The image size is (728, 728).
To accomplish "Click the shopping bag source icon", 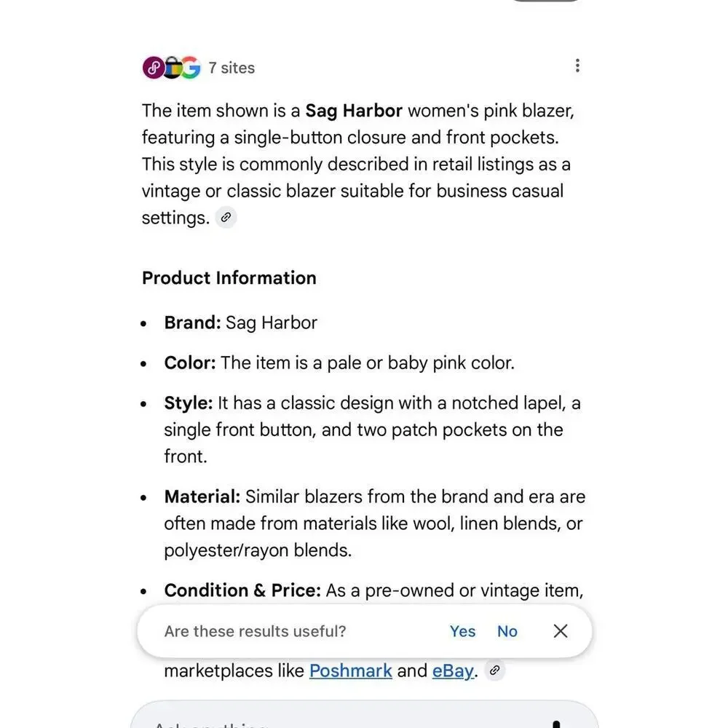I will pos(173,68).
